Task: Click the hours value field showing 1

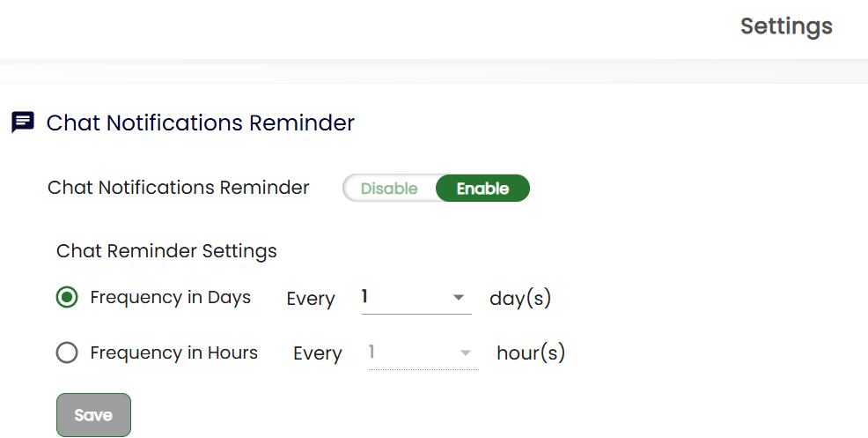Action: coord(408,353)
